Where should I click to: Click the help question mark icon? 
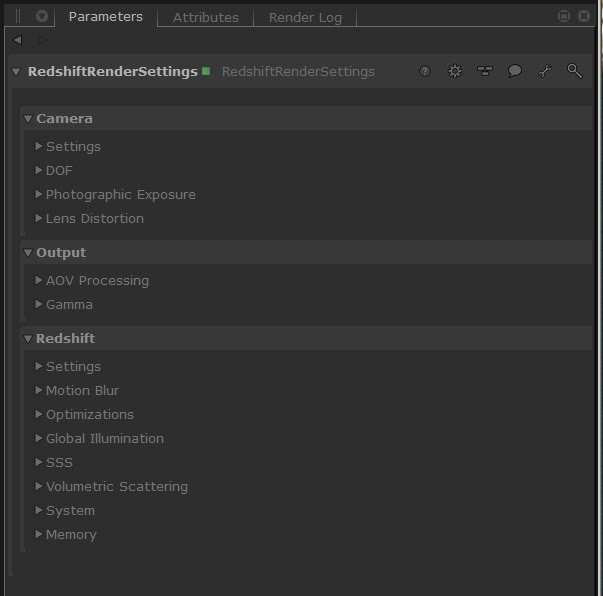pyautogui.click(x=425, y=72)
